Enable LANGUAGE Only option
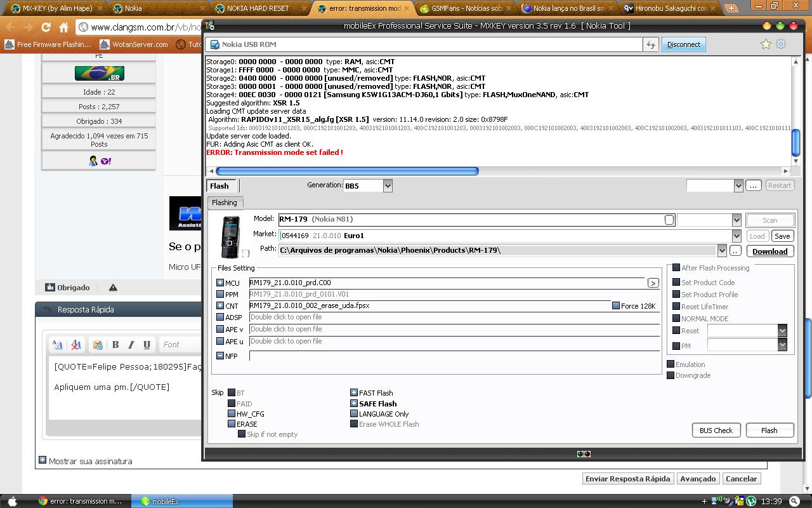Screen dimensions: 812x508 (x=354, y=413)
